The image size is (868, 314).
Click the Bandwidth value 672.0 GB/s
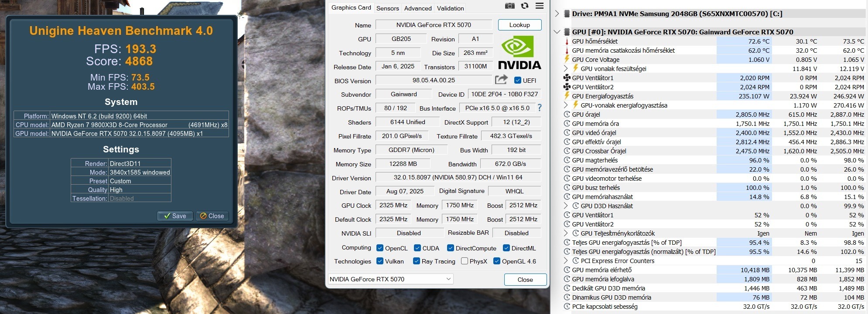[510, 164]
